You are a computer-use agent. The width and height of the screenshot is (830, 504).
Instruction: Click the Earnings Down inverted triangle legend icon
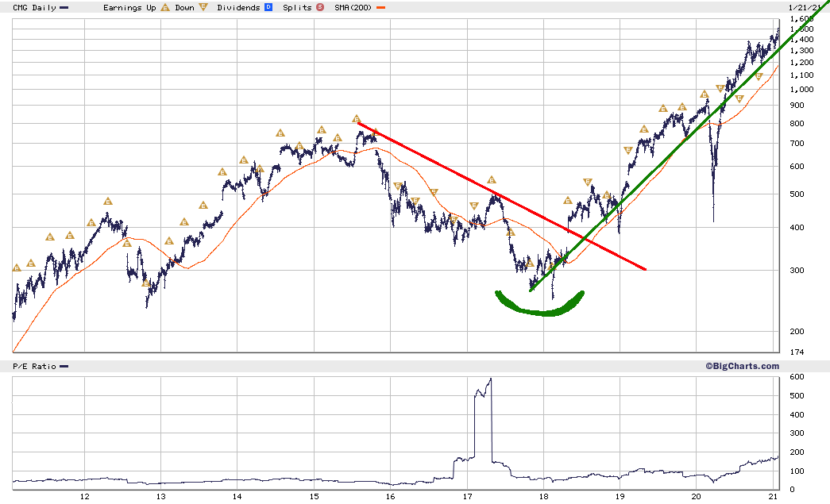pos(203,7)
